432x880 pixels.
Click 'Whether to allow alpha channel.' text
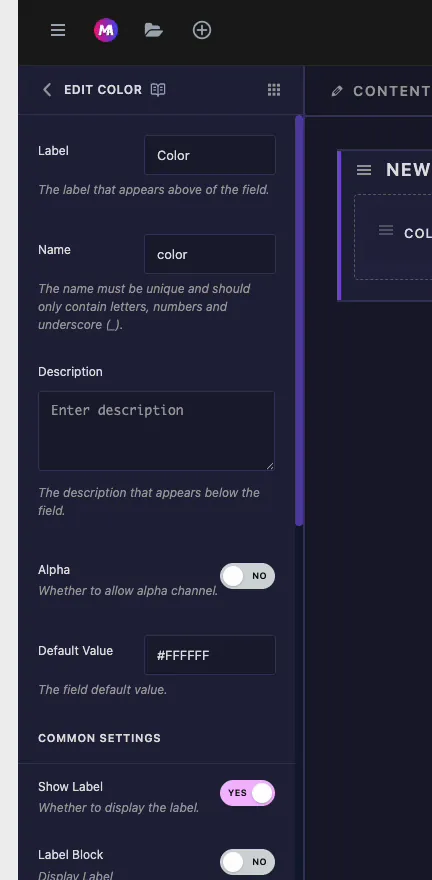tap(128, 591)
